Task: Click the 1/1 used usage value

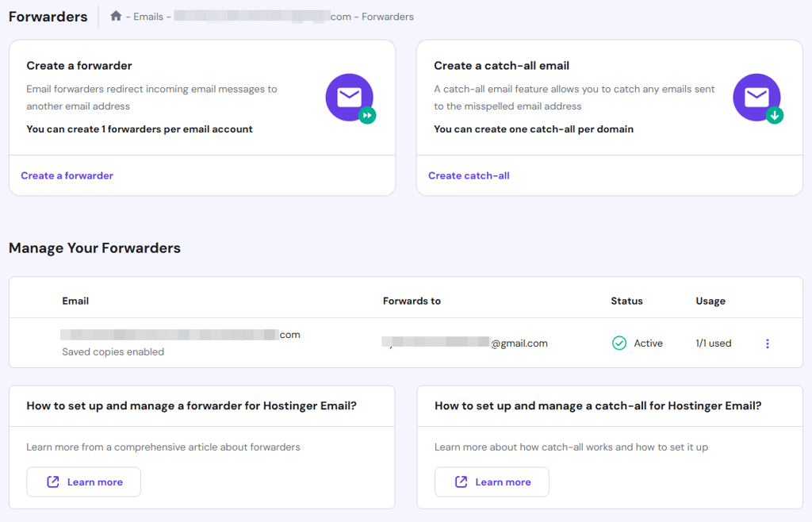Action: pyautogui.click(x=714, y=343)
